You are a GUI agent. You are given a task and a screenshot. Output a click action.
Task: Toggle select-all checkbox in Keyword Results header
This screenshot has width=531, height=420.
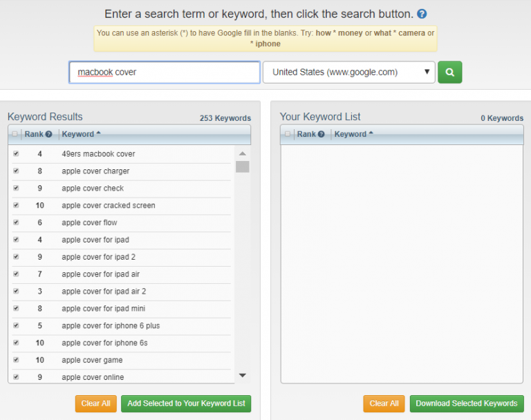coord(15,135)
